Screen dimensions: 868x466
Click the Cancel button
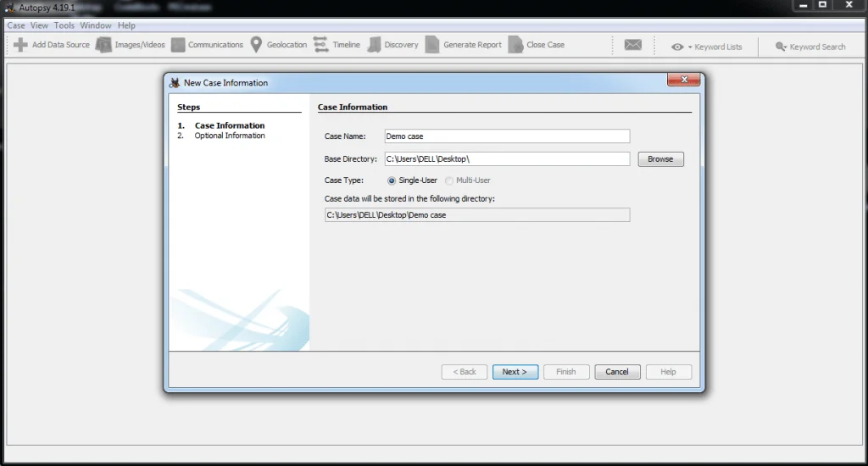[x=617, y=372]
